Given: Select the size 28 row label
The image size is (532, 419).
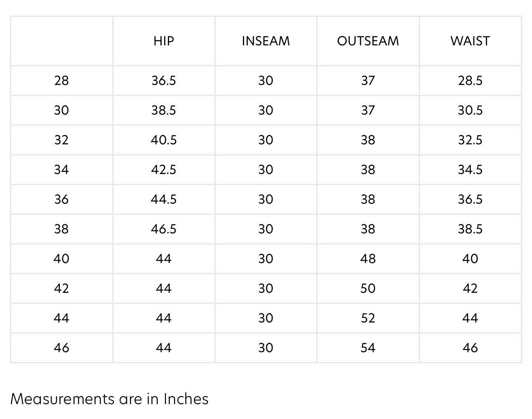Looking at the screenshot, I should [x=61, y=80].
